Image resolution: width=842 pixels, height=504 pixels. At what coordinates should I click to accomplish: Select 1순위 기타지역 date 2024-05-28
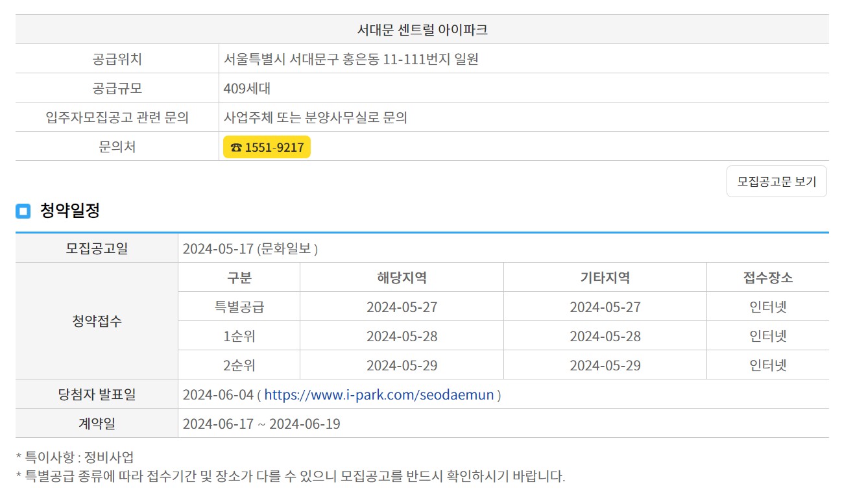tap(605, 336)
